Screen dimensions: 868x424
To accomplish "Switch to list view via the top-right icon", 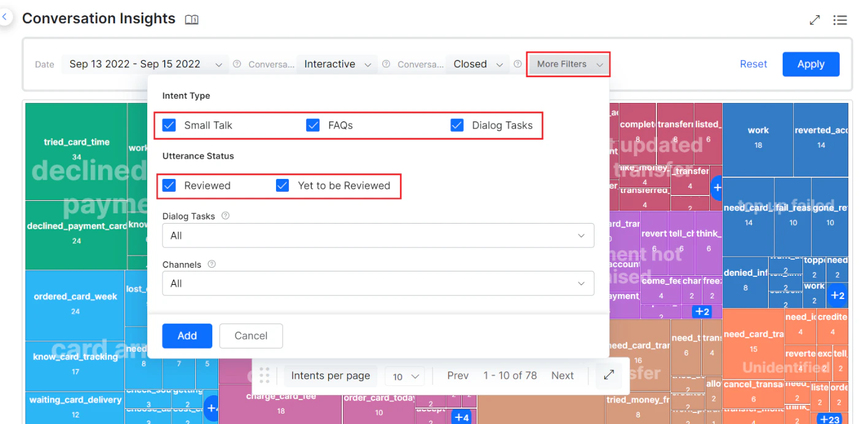I will (x=840, y=20).
